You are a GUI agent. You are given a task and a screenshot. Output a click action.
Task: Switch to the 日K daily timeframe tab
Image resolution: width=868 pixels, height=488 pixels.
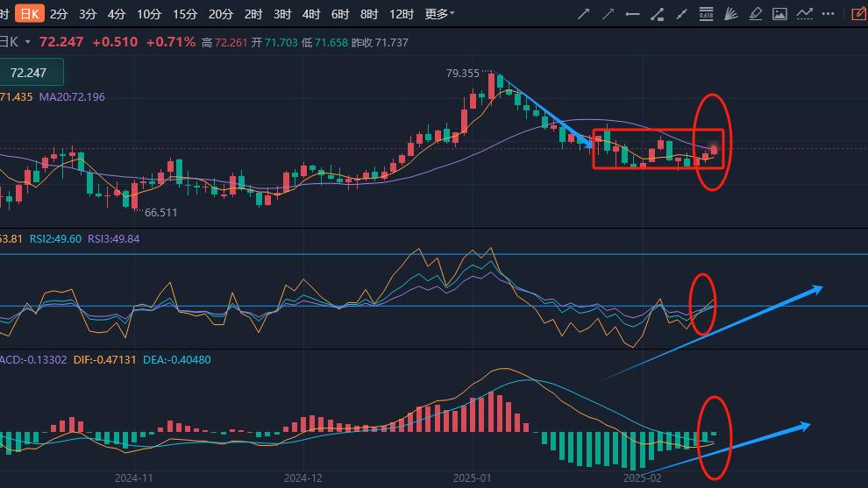pos(29,14)
